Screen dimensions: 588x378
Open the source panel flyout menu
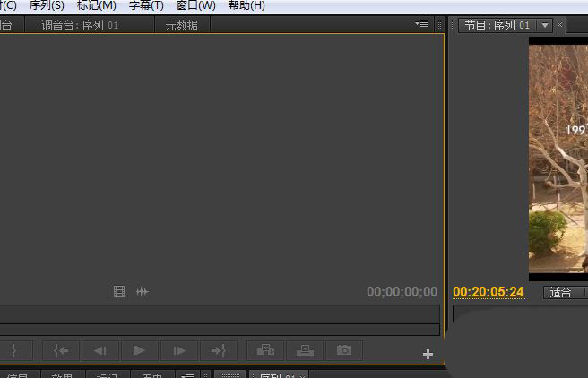click(421, 24)
